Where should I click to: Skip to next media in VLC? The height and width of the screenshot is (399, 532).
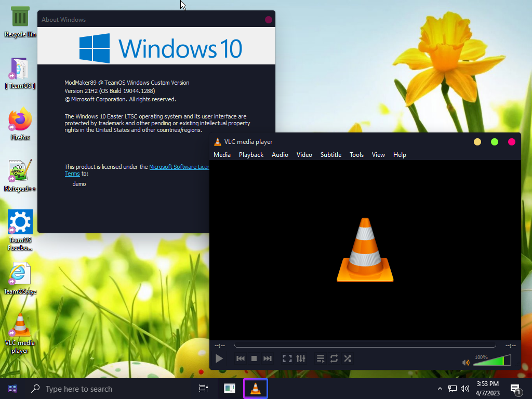coord(268,358)
